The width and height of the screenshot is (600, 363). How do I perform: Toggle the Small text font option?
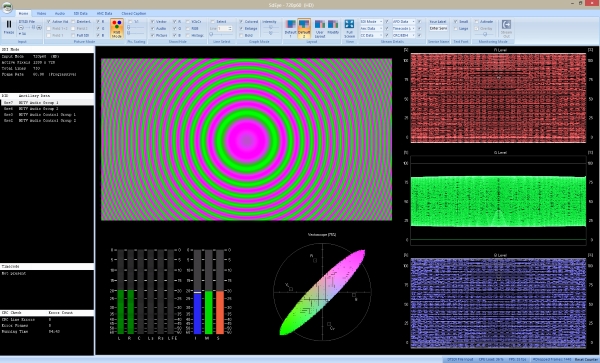456,22
